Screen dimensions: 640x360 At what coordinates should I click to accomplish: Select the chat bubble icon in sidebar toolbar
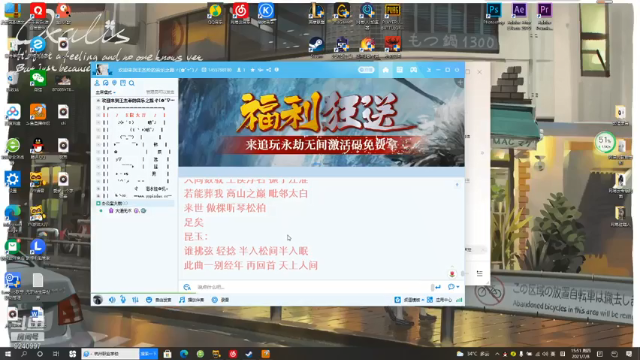pyautogui.click(x=106, y=83)
